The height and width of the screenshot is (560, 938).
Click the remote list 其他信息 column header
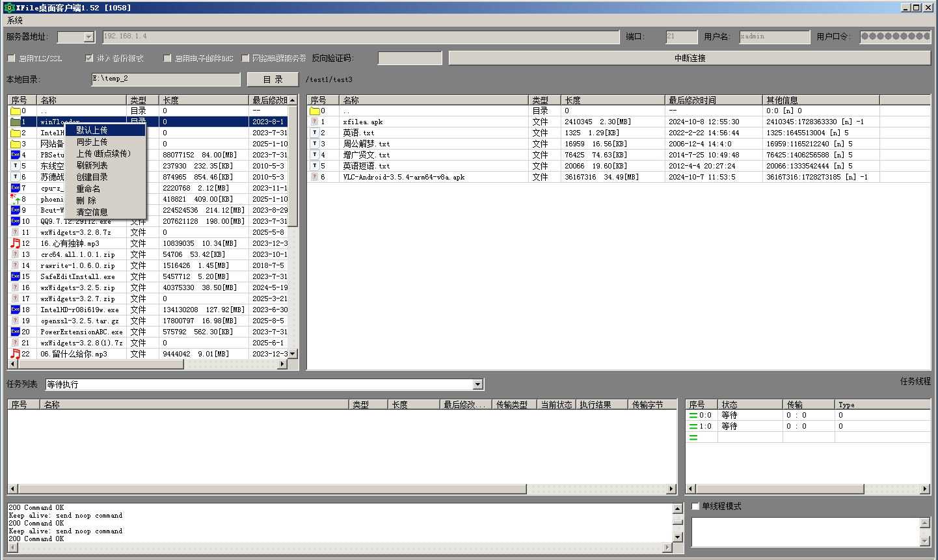pyautogui.click(x=821, y=100)
